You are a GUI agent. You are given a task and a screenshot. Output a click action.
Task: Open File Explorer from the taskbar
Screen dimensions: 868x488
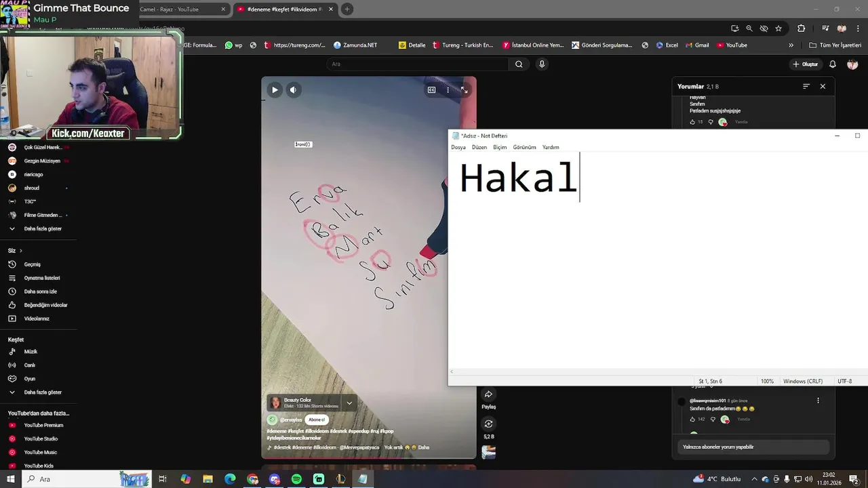[x=208, y=479]
